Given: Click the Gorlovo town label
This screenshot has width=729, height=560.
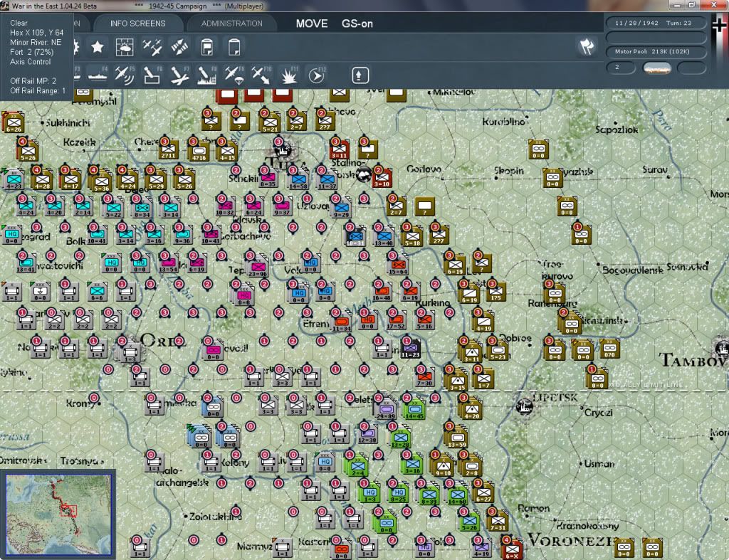Looking at the screenshot, I should (x=424, y=169).
